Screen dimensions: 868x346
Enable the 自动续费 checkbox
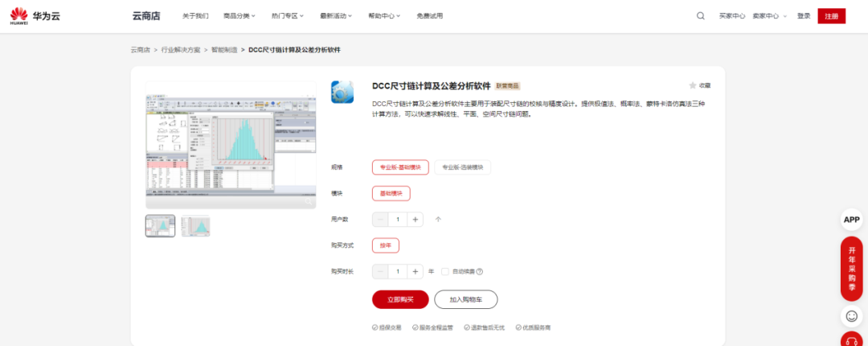[x=444, y=272]
